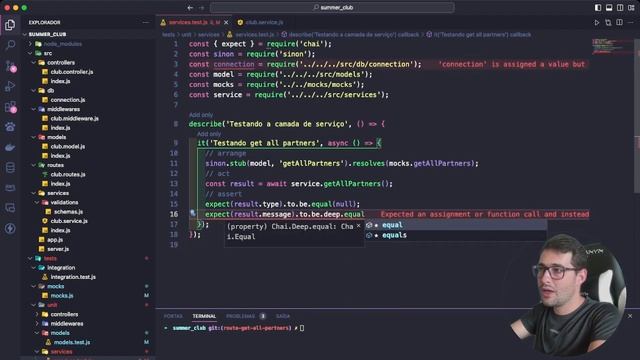Image resolution: width=640 pixels, height=360 pixels.
Task: Collapse the db folder
Action: point(33,90)
